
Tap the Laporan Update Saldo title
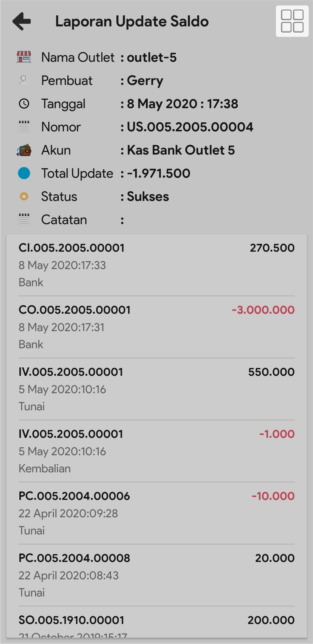132,21
